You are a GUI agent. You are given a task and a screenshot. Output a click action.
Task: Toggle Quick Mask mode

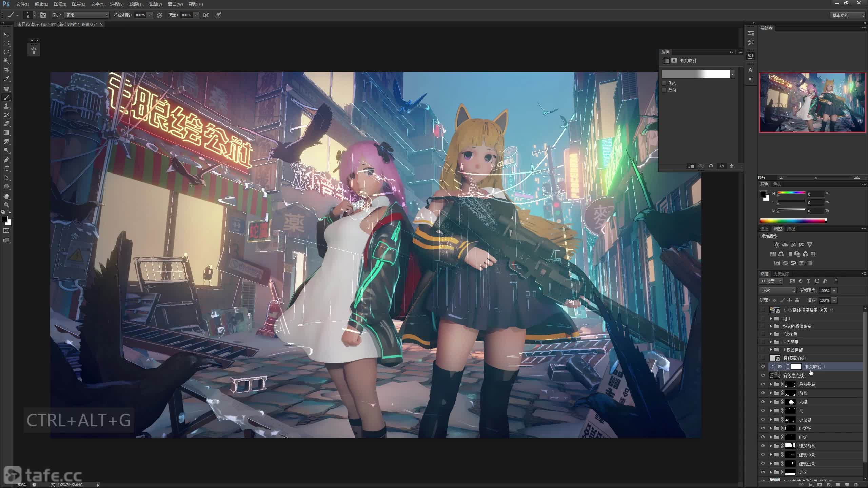point(6,231)
